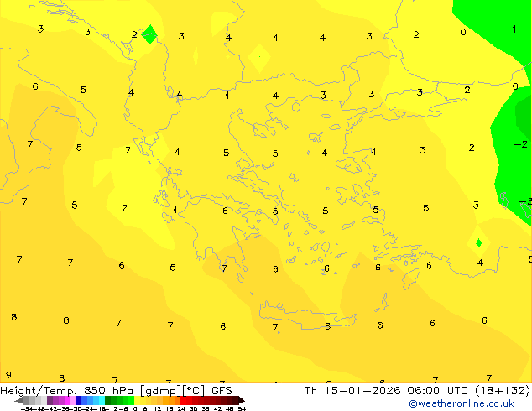This screenshot has height=411, width=532.
Task: Click the outline of Crete island
Action: coord(307,315)
